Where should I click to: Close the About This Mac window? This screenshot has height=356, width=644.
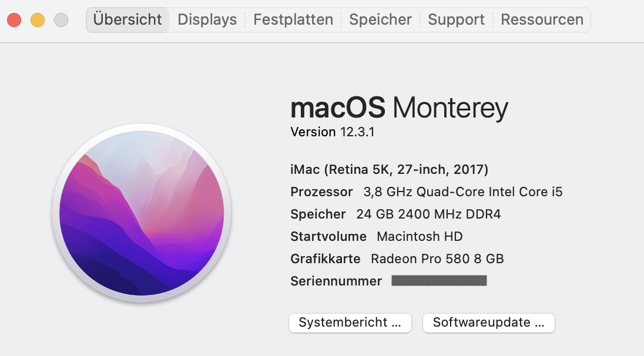pos(14,20)
